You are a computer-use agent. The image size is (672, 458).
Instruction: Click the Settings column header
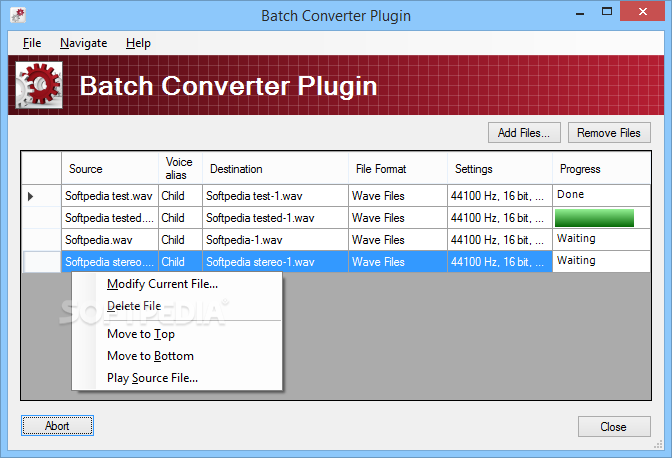tap(500, 168)
